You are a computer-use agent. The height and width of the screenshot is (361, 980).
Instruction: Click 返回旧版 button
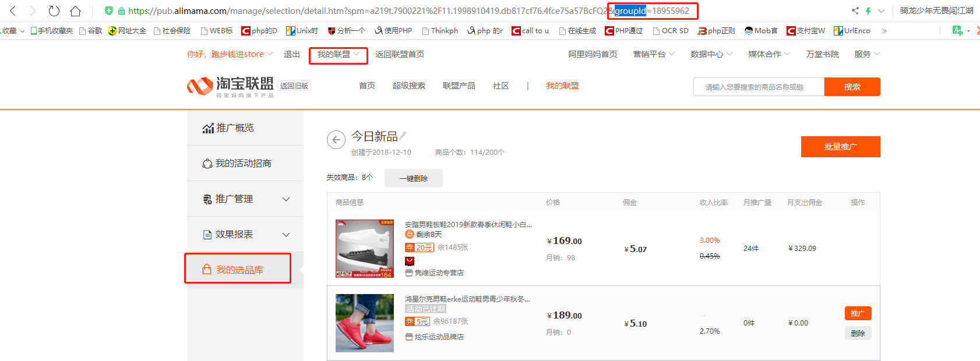click(294, 86)
